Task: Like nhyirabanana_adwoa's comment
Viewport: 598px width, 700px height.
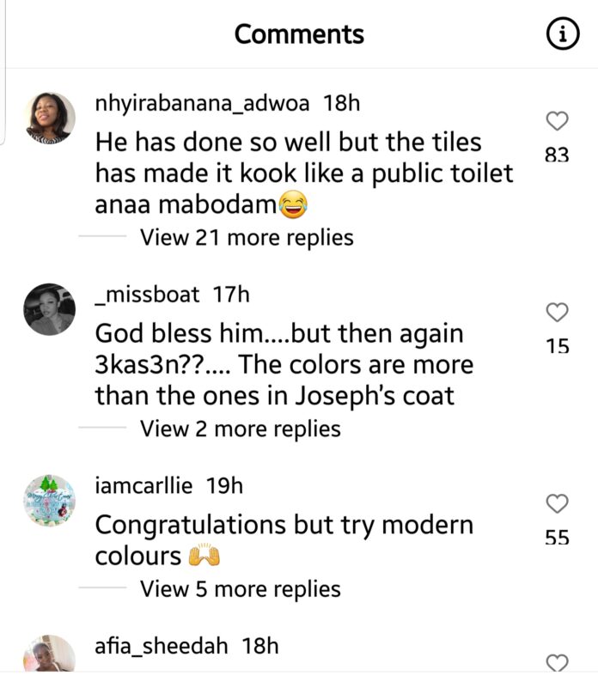Action: click(x=558, y=121)
